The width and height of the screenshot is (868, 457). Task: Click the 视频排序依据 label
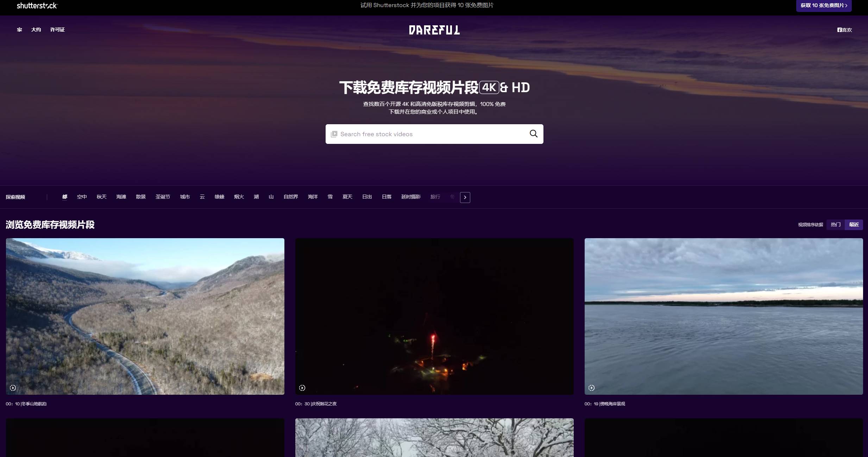[811, 224]
